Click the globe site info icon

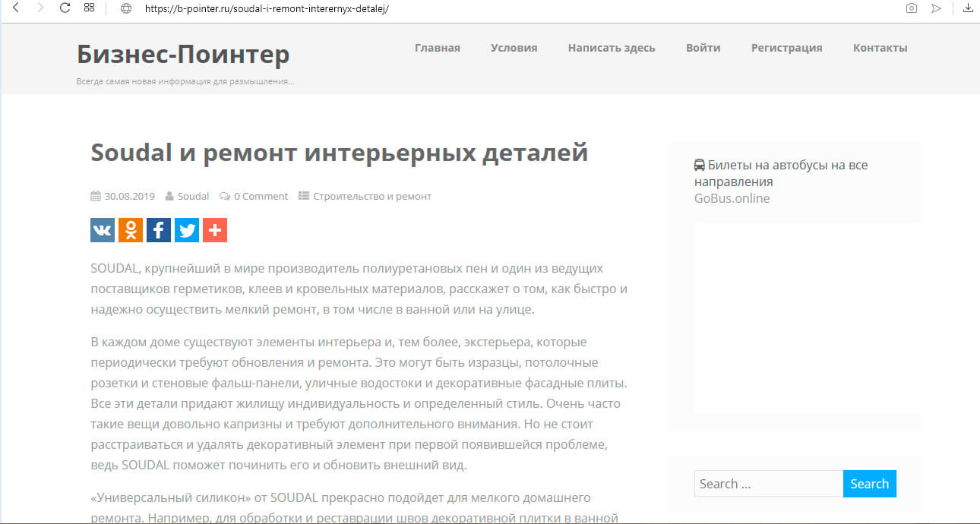pos(126,8)
